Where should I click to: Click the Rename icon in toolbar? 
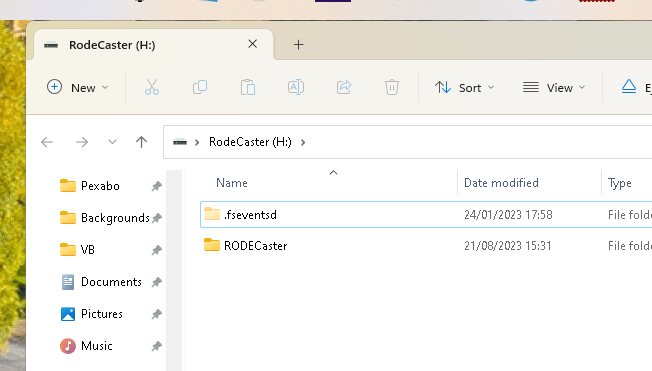(296, 87)
